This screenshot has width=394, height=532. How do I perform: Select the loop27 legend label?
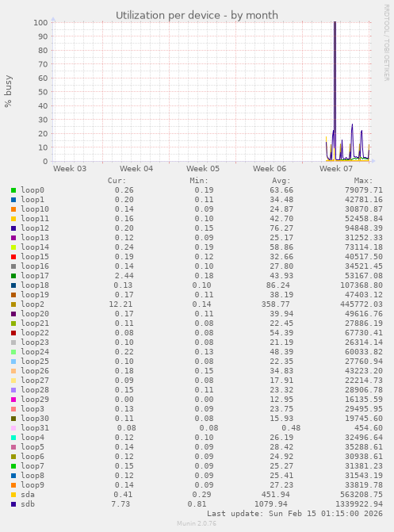click(35, 381)
